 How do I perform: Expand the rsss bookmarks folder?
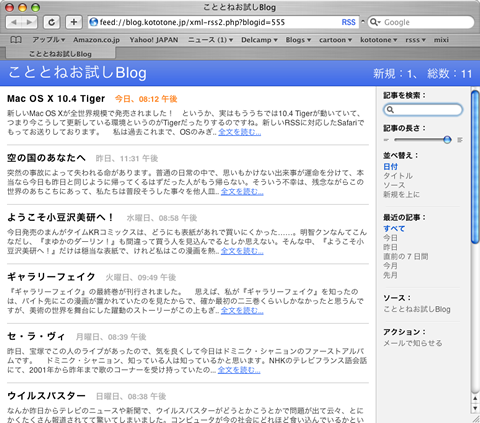coord(415,40)
